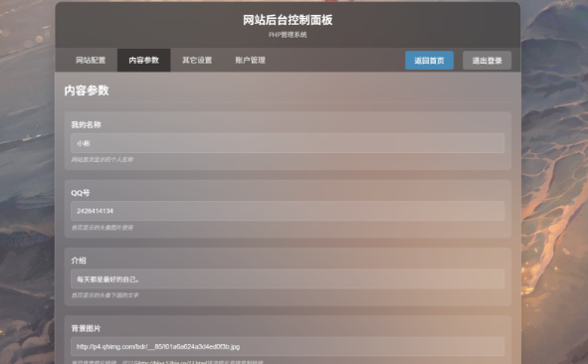Click the 介绍 field label

pos(79,261)
